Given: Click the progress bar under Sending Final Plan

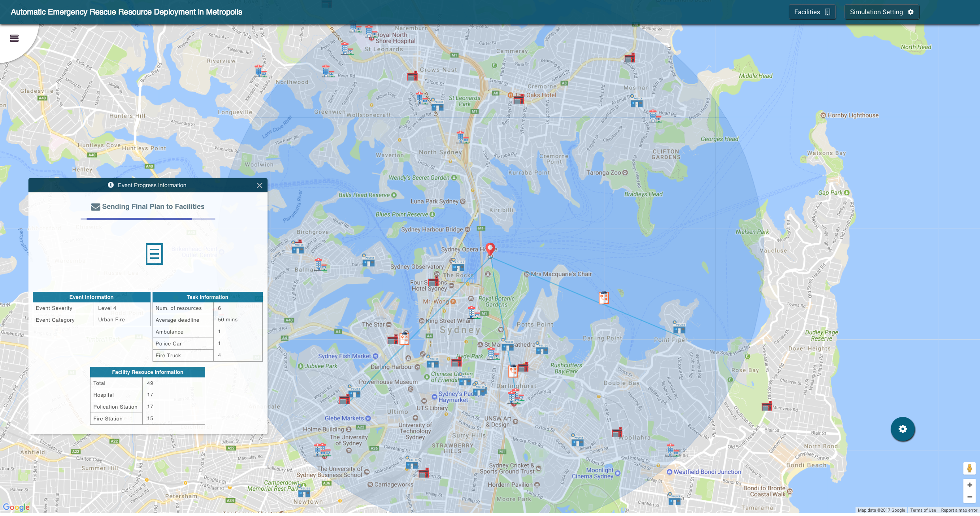Looking at the screenshot, I should (148, 219).
